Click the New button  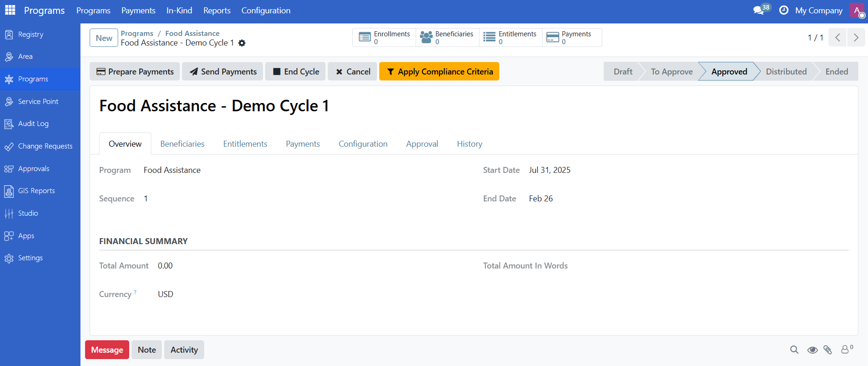pyautogui.click(x=104, y=38)
